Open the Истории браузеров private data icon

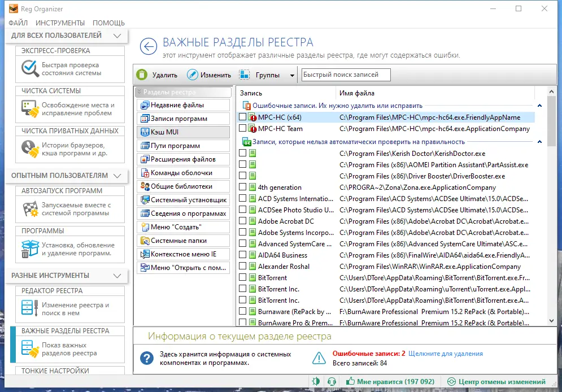30,149
